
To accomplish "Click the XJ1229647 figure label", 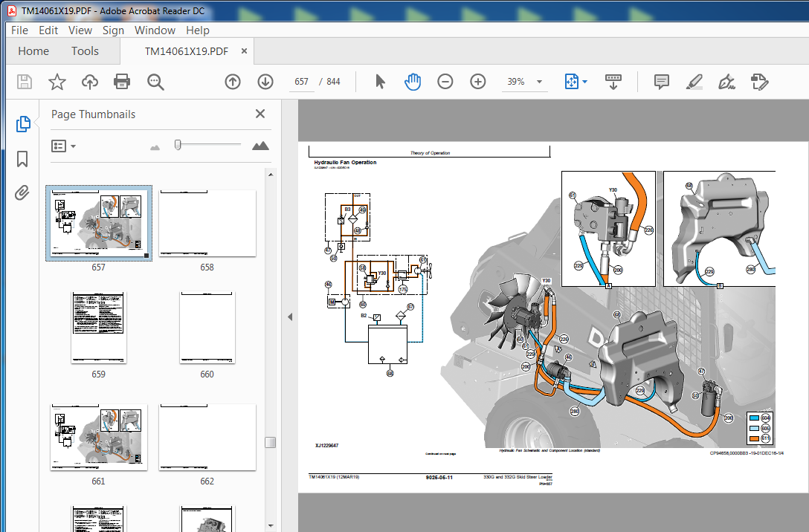I will 326,445.
